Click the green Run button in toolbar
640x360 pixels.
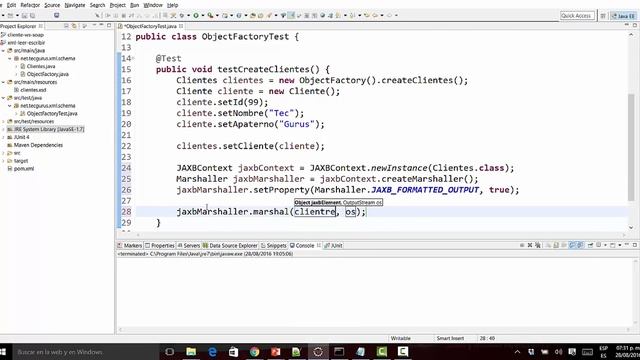196,16
